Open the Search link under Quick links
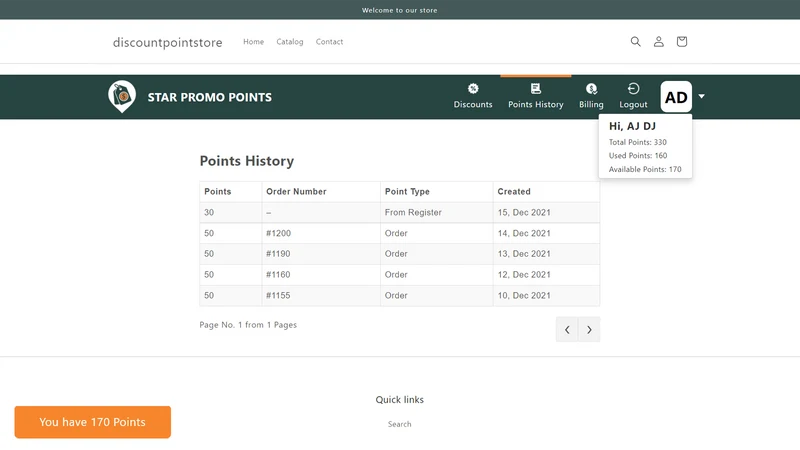Viewport: 800px width, 450px height. [399, 424]
